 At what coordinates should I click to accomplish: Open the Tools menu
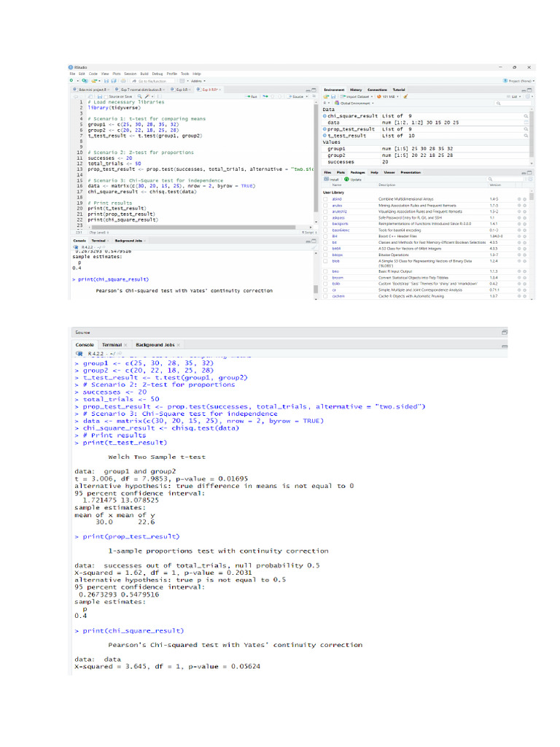pos(184,74)
